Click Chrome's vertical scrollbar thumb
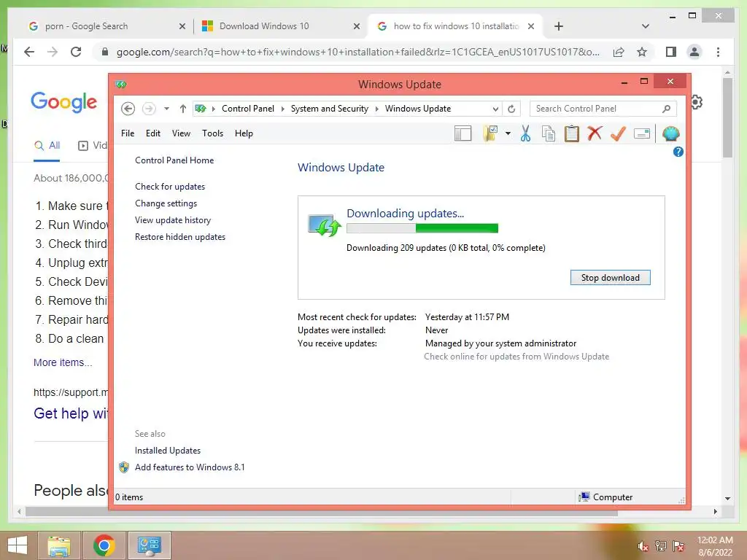The image size is (747, 560). (727, 117)
